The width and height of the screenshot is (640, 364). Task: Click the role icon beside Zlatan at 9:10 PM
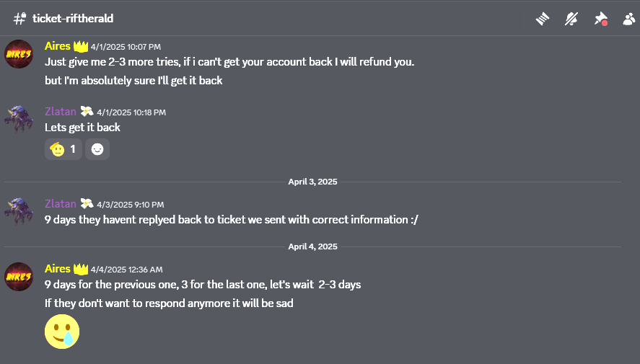tap(87, 204)
